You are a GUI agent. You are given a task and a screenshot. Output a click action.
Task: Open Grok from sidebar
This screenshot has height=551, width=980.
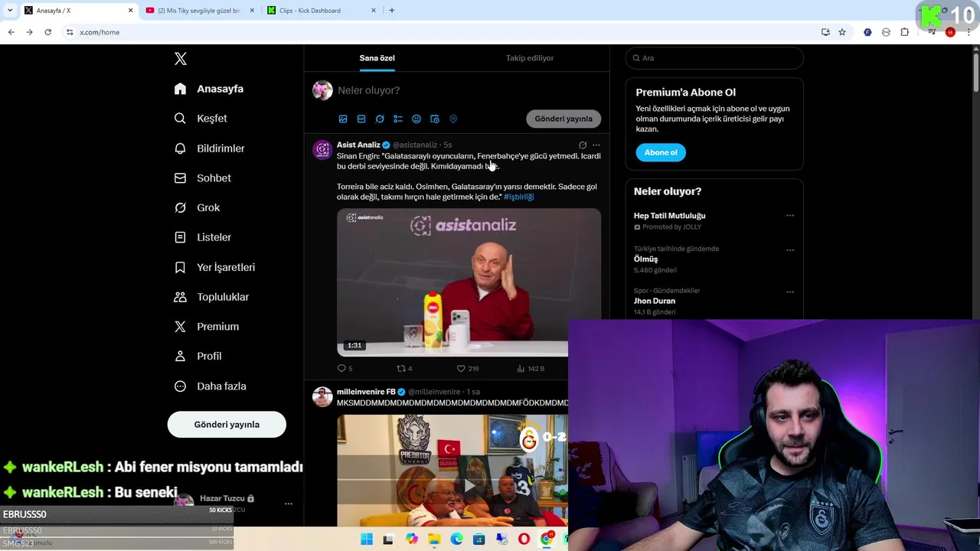tap(197, 208)
